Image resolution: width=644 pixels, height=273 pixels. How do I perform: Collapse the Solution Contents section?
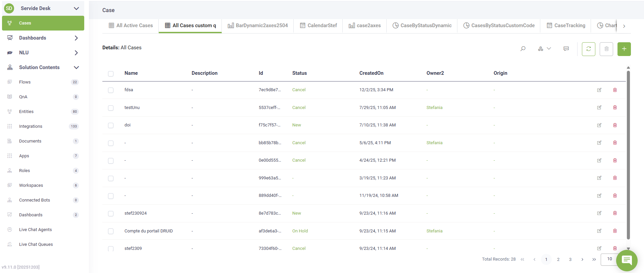point(76,67)
